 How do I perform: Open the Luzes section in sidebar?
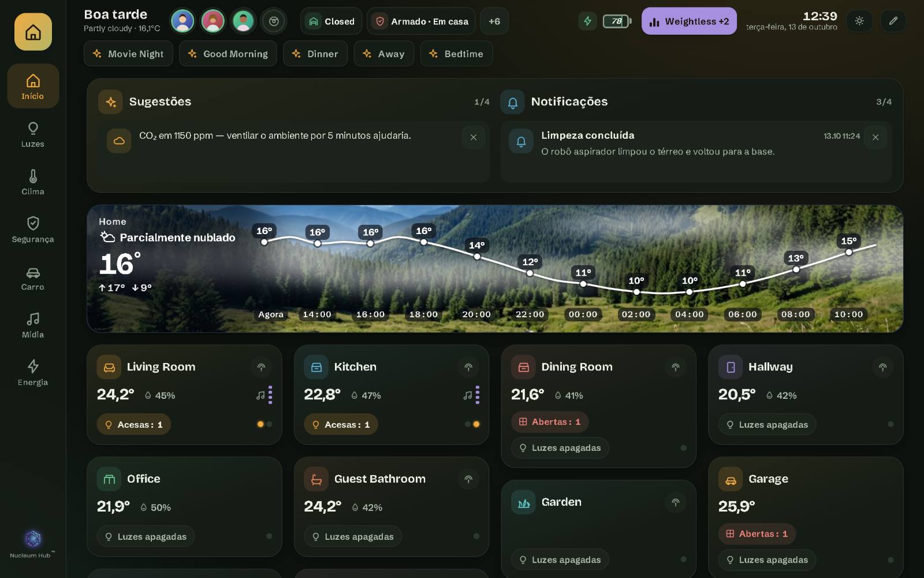click(33, 135)
